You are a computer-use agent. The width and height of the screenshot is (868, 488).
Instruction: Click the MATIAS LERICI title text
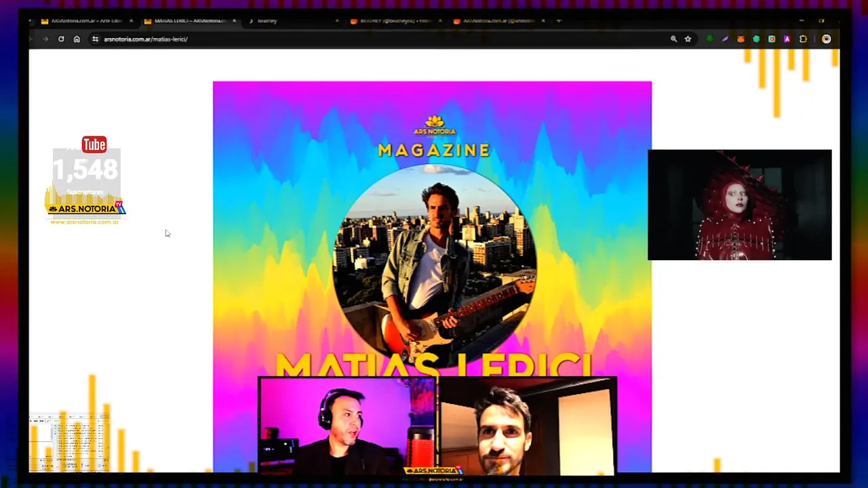point(434,365)
